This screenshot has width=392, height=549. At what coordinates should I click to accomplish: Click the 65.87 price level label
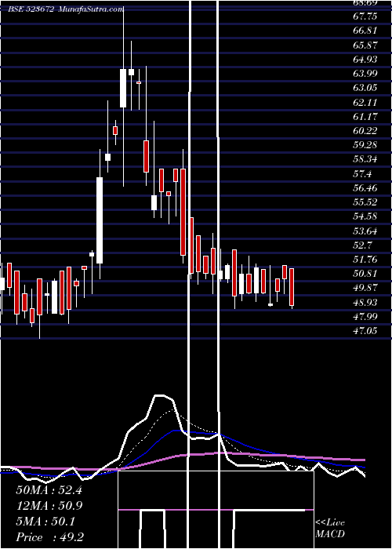click(365, 45)
